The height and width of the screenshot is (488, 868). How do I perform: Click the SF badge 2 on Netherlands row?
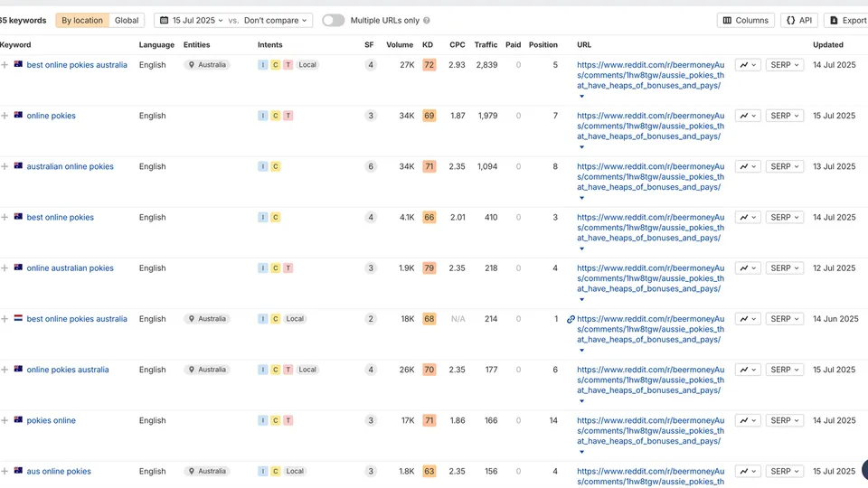pos(371,319)
